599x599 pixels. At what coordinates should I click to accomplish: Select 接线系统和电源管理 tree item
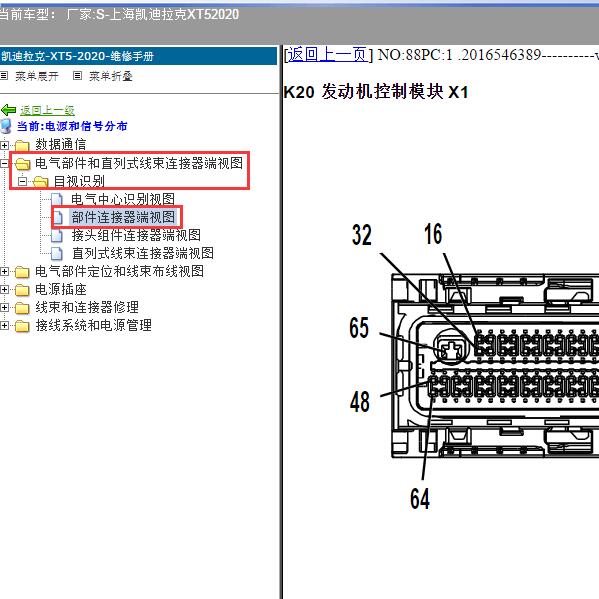pos(94,325)
